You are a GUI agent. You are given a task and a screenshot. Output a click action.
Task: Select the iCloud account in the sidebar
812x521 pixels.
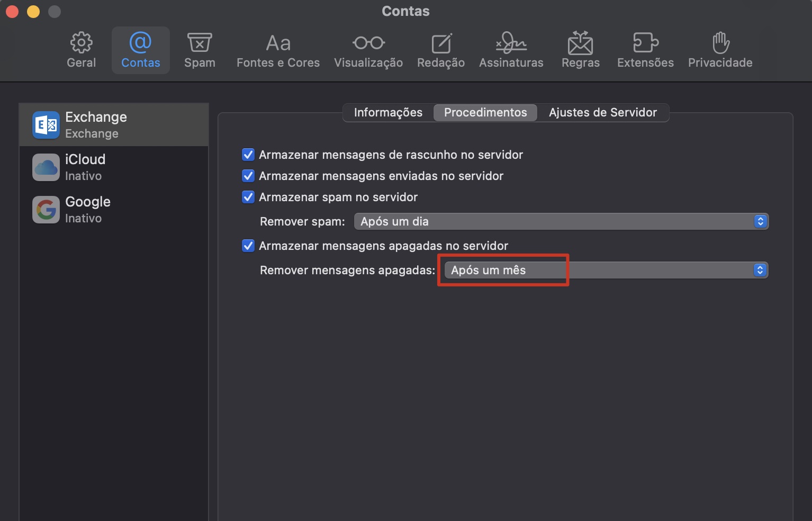[114, 166]
